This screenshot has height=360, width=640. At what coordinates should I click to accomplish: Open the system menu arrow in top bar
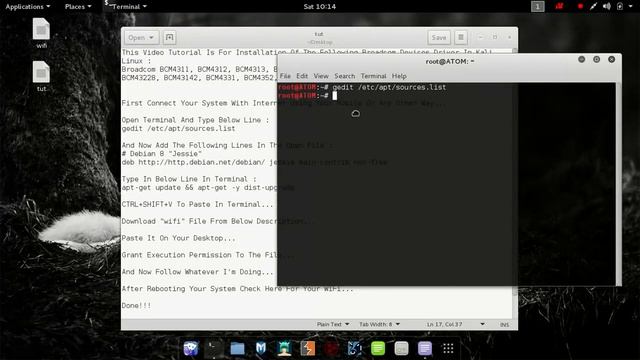[631, 6]
